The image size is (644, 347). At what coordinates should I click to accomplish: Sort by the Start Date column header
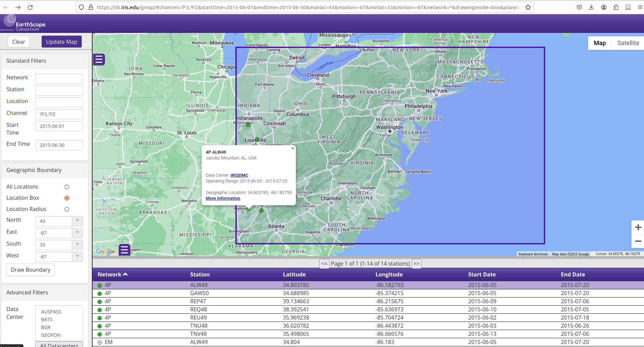coord(482,274)
